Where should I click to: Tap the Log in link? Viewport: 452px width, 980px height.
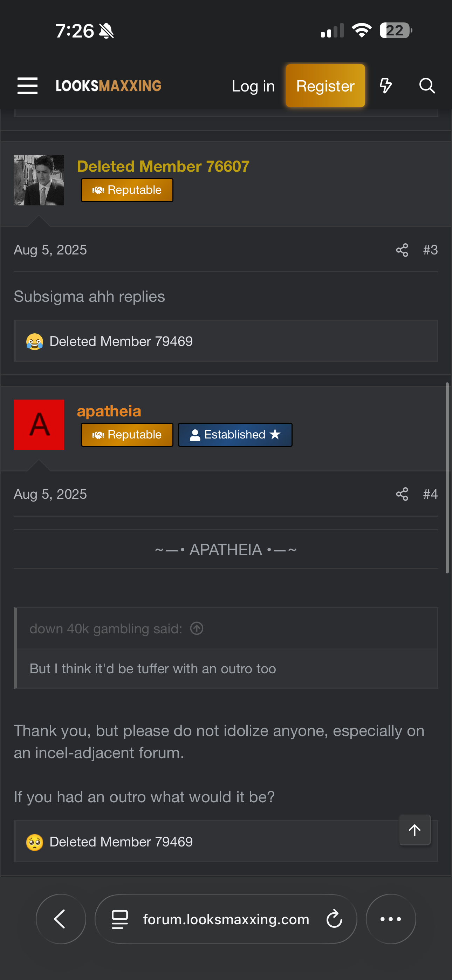point(253,86)
